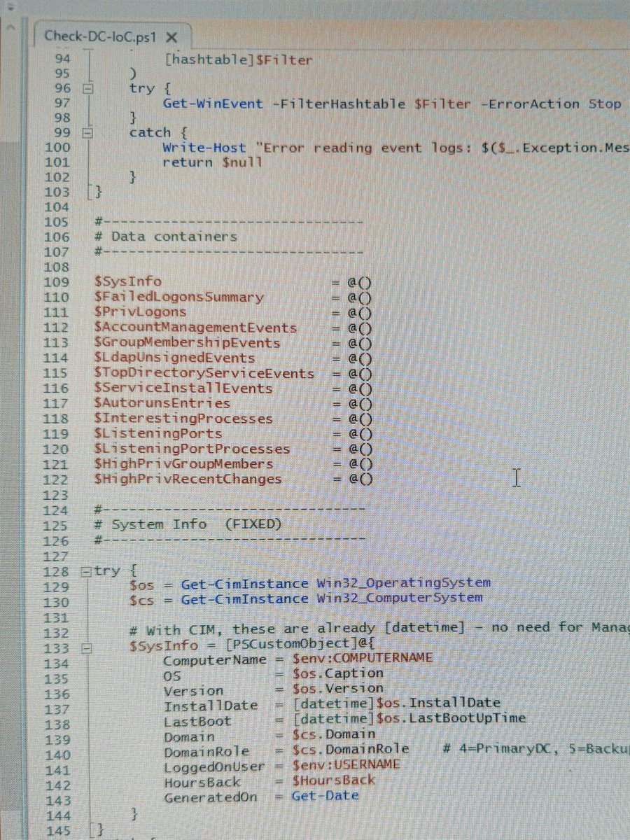The width and height of the screenshot is (630, 840).
Task: Click Get-Date on line 143
Action: (x=325, y=796)
